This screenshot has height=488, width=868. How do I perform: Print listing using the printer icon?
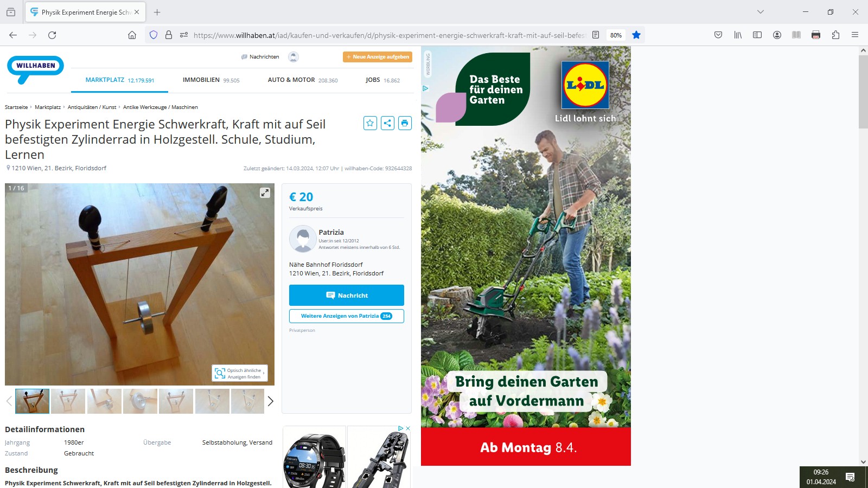click(405, 123)
